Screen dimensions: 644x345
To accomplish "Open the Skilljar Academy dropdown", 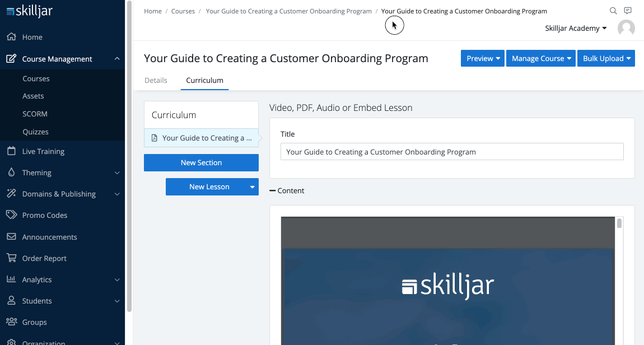I will tap(576, 29).
